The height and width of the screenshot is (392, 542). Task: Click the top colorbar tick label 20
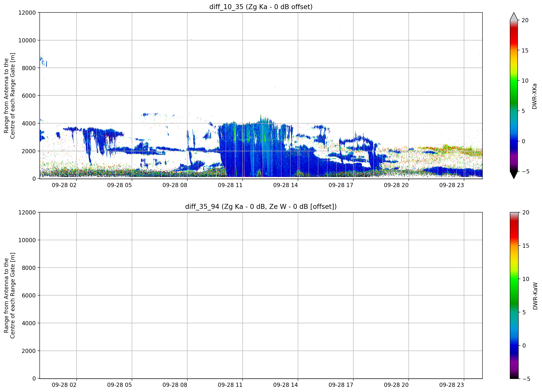525,20
